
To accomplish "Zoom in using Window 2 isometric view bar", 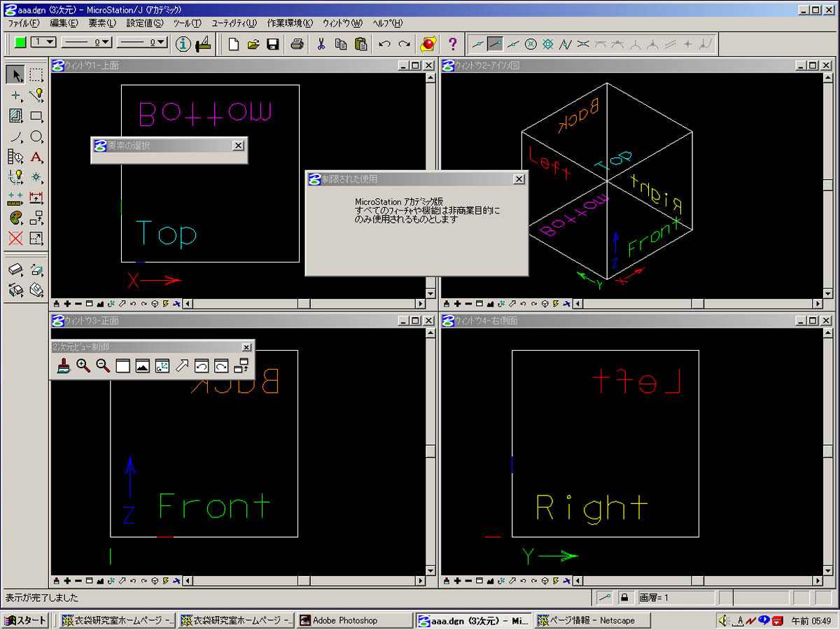I will point(457,304).
